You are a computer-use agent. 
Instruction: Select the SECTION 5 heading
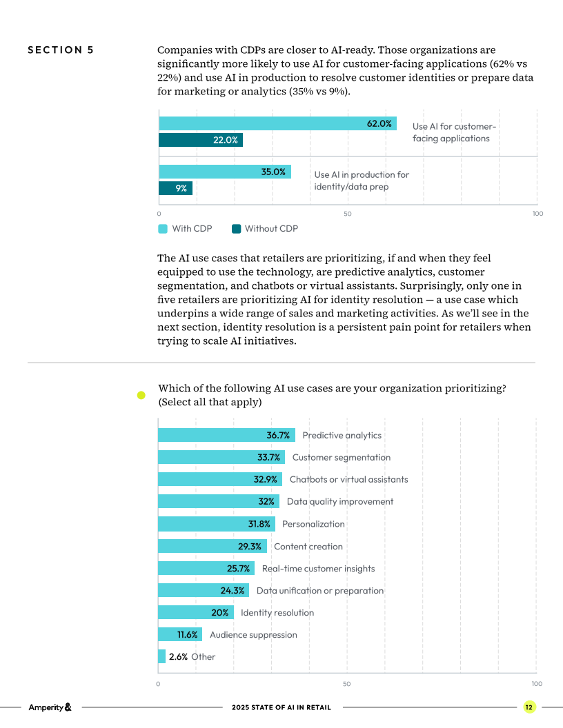61,50
